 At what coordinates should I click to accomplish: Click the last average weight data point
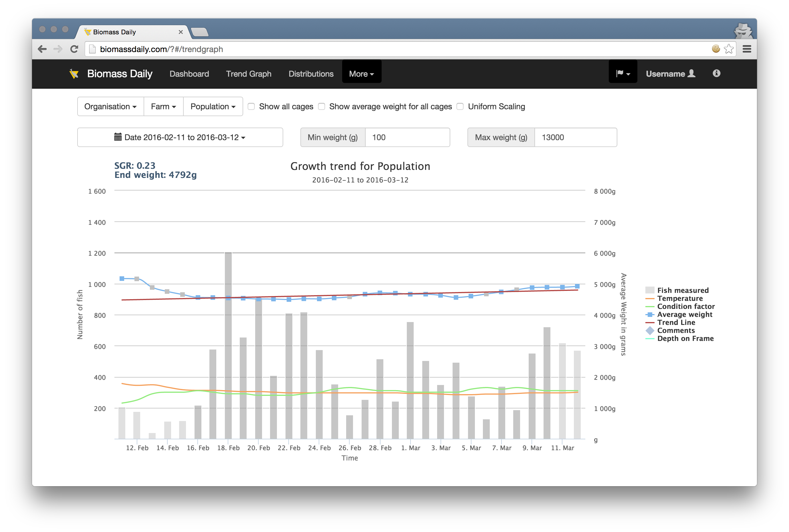(x=577, y=286)
